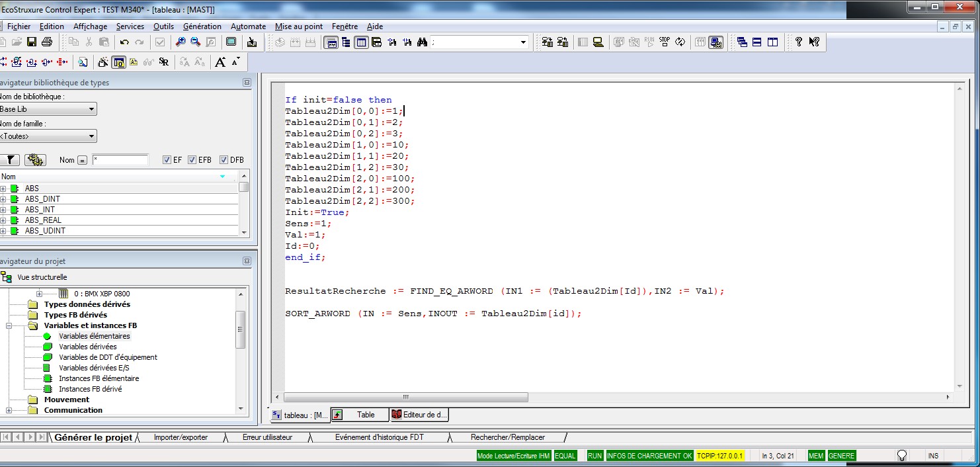
Task: Open the Génération menu
Action: point(202,26)
